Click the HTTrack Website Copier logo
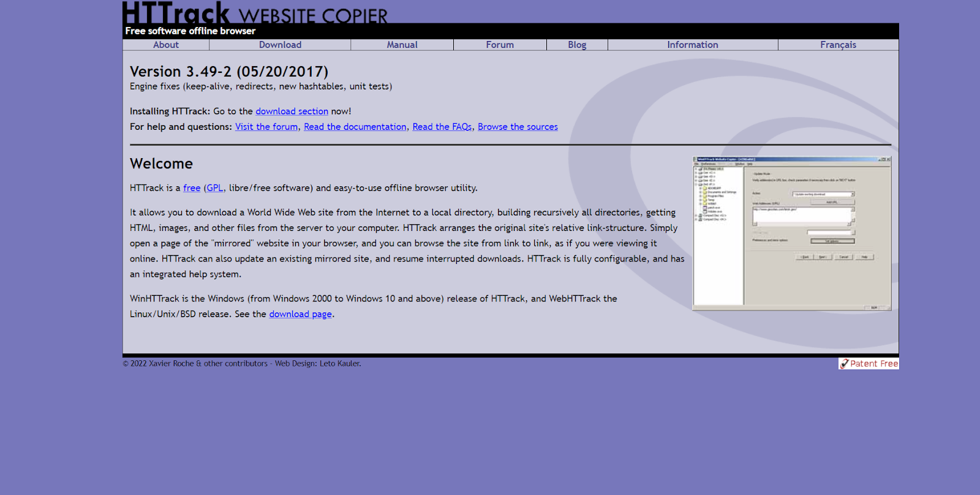 [x=255, y=12]
